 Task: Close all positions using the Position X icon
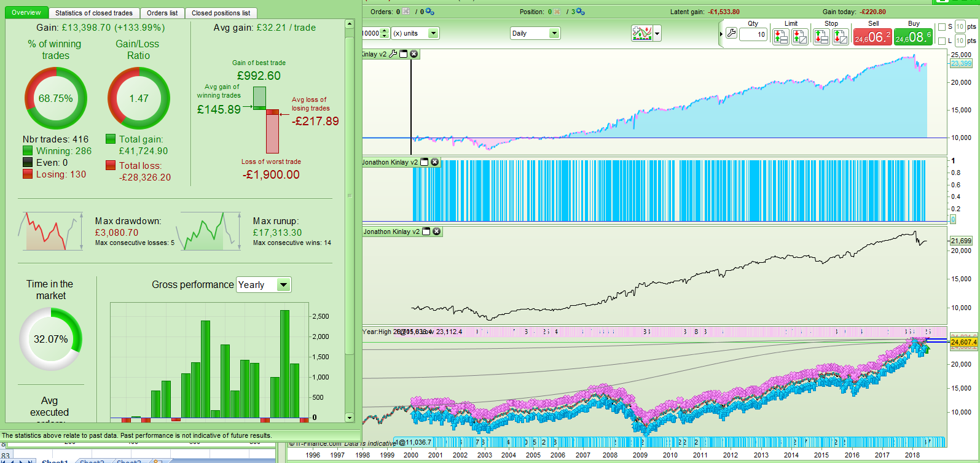pos(557,12)
